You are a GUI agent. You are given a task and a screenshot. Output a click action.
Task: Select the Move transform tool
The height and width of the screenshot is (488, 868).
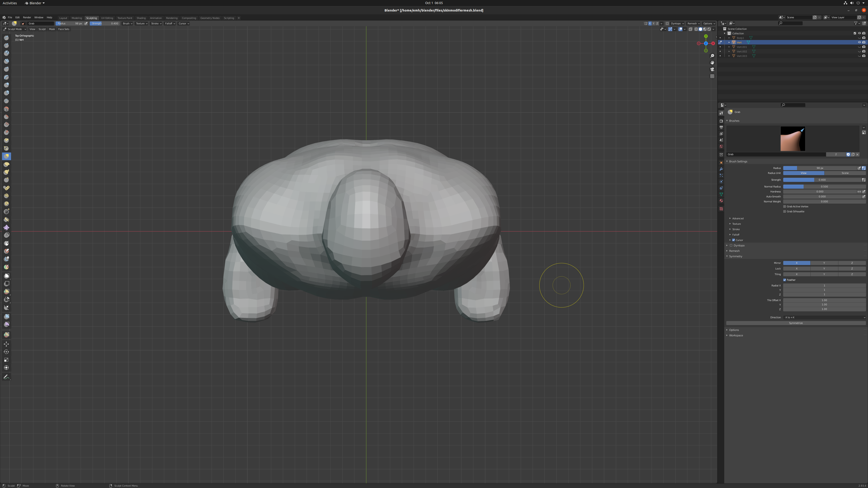pyautogui.click(x=6, y=344)
